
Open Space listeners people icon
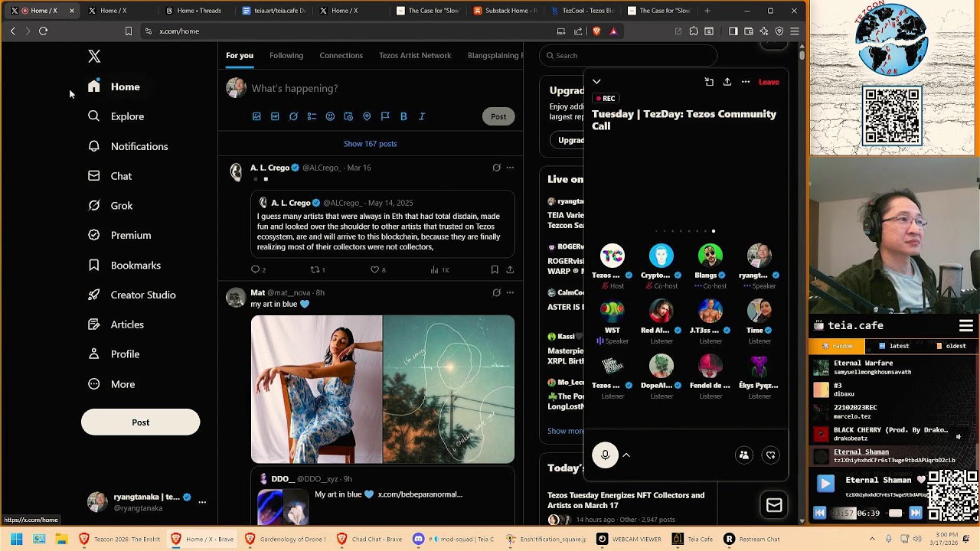(743, 455)
